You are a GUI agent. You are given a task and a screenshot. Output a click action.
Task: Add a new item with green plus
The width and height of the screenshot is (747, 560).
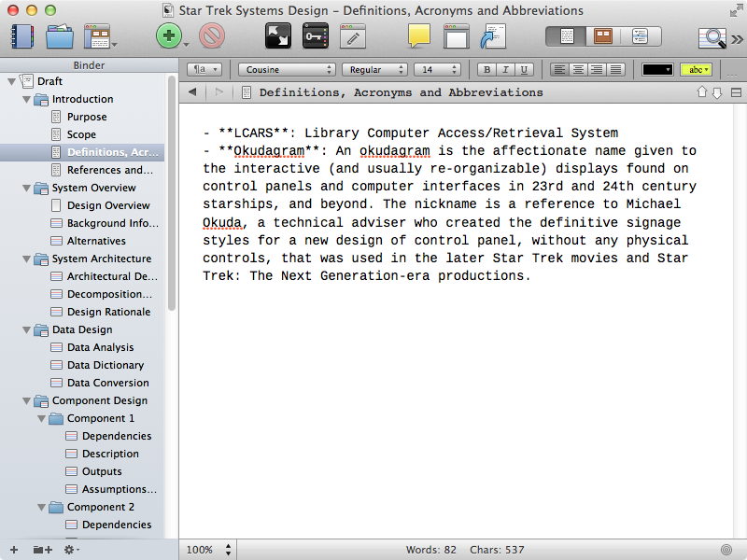[169, 36]
